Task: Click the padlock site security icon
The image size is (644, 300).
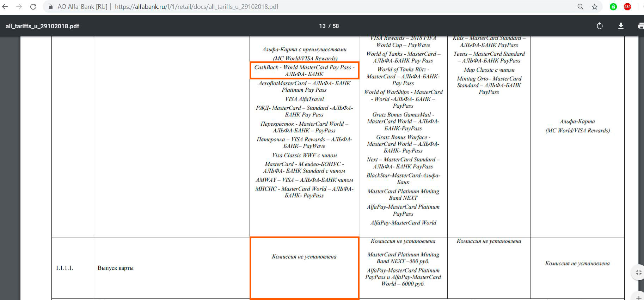Action: [51, 7]
